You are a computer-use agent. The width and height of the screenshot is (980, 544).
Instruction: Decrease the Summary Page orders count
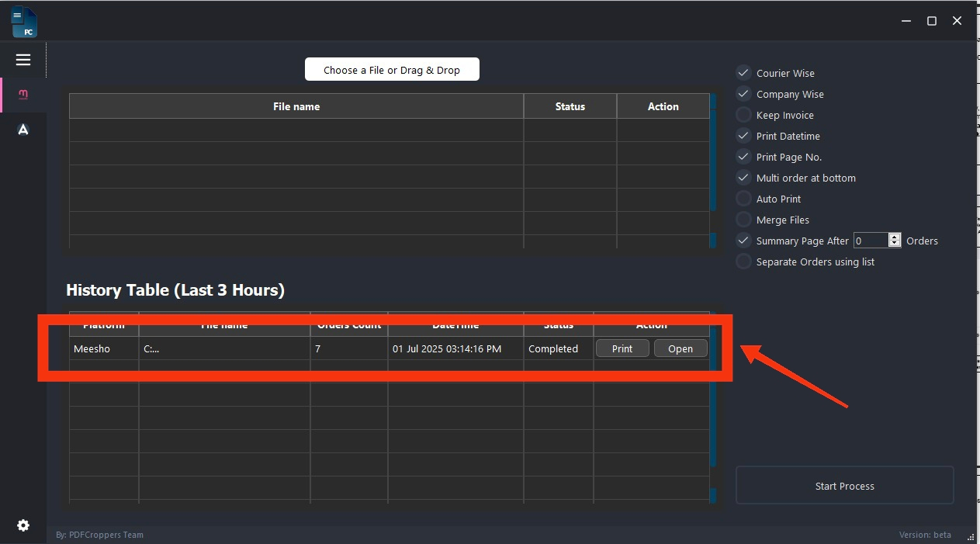[895, 244]
